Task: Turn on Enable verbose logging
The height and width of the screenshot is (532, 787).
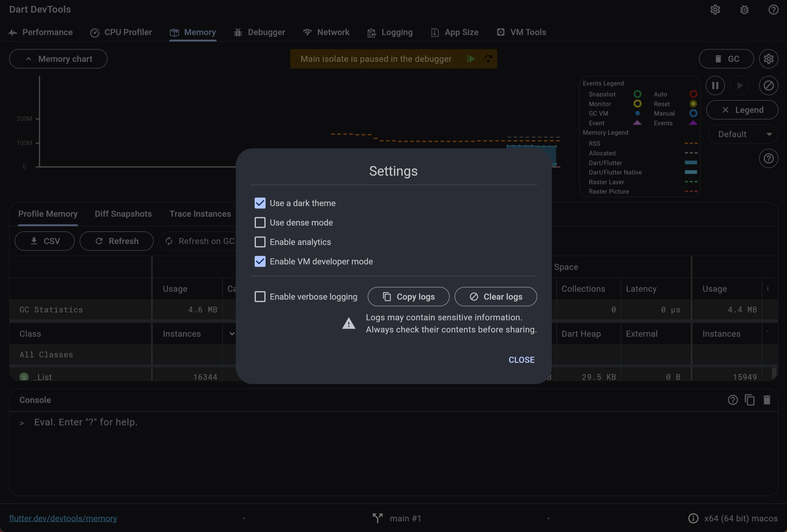Action: pyautogui.click(x=259, y=296)
